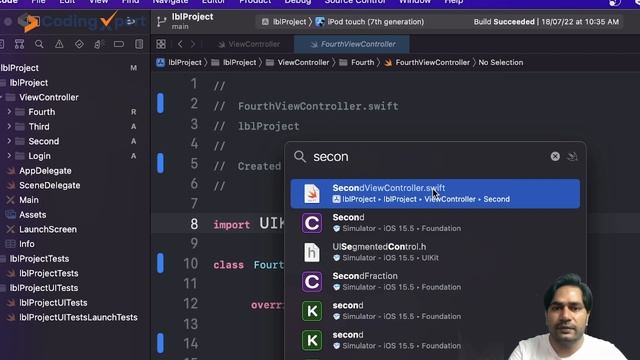
Task: Open the Editor menu
Action: pyautogui.click(x=213, y=2)
